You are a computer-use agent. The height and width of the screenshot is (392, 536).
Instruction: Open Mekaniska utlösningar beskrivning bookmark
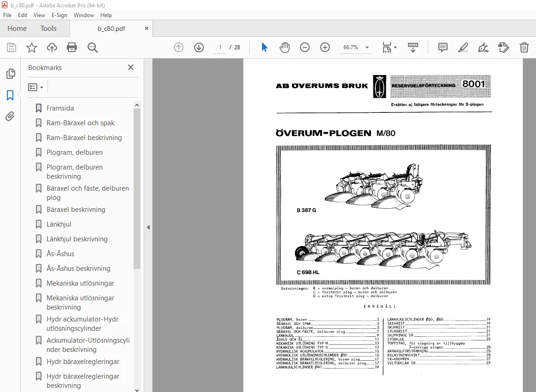pyautogui.click(x=80, y=302)
